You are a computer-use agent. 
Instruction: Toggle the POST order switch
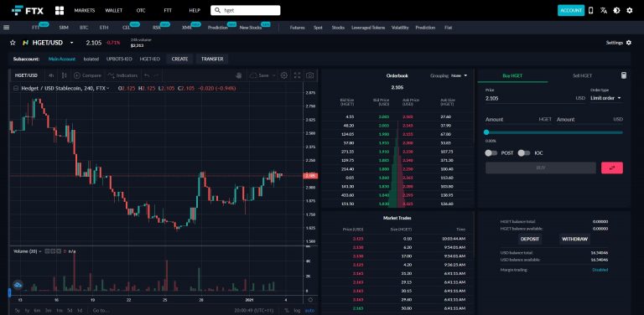click(491, 153)
